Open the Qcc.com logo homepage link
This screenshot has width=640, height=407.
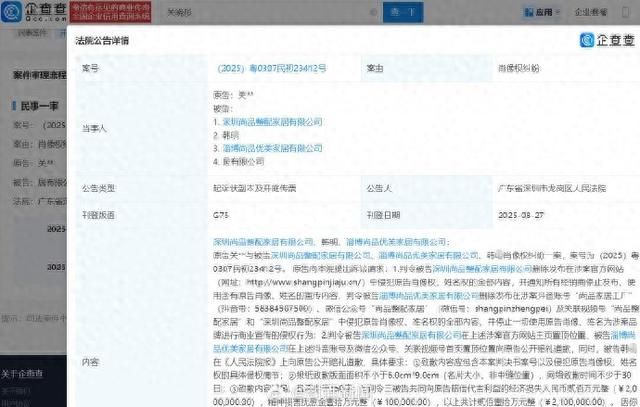[x=34, y=12]
